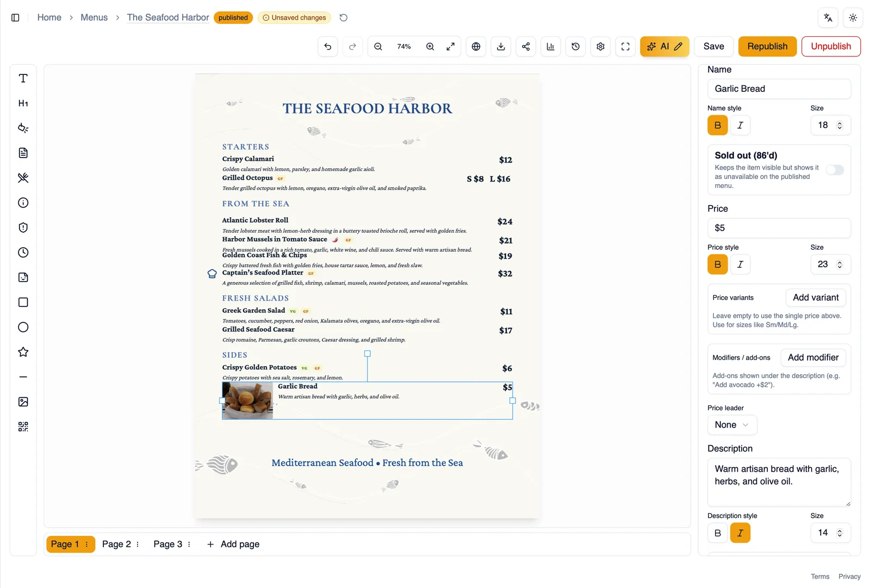Choose the image insert tool
This screenshot has width=870, height=588.
click(x=23, y=402)
